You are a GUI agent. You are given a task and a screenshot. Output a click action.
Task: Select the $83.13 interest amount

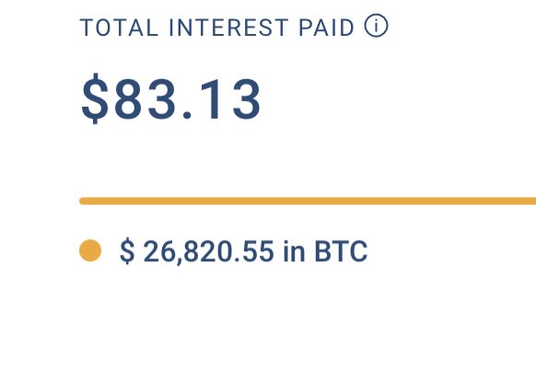[171, 99]
